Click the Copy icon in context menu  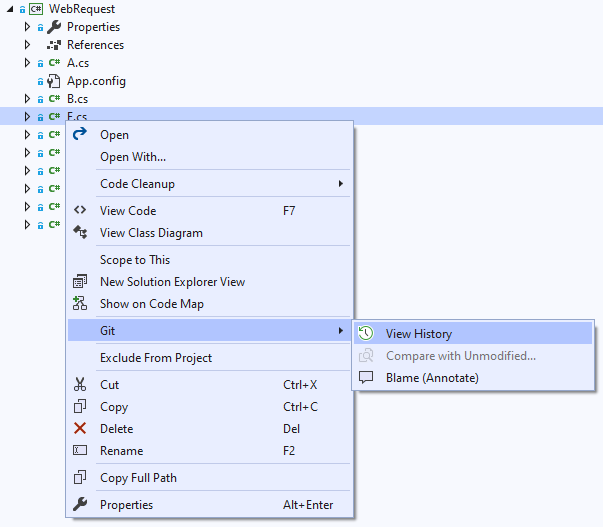(81, 407)
